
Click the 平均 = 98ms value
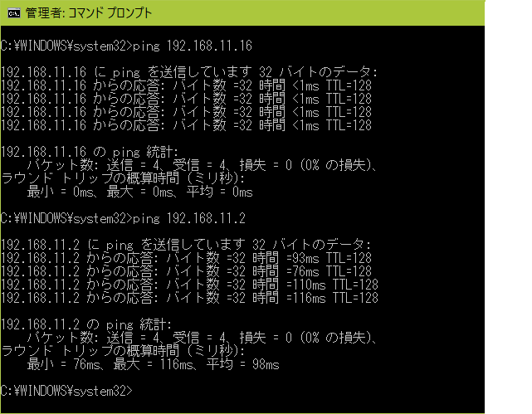243,364
